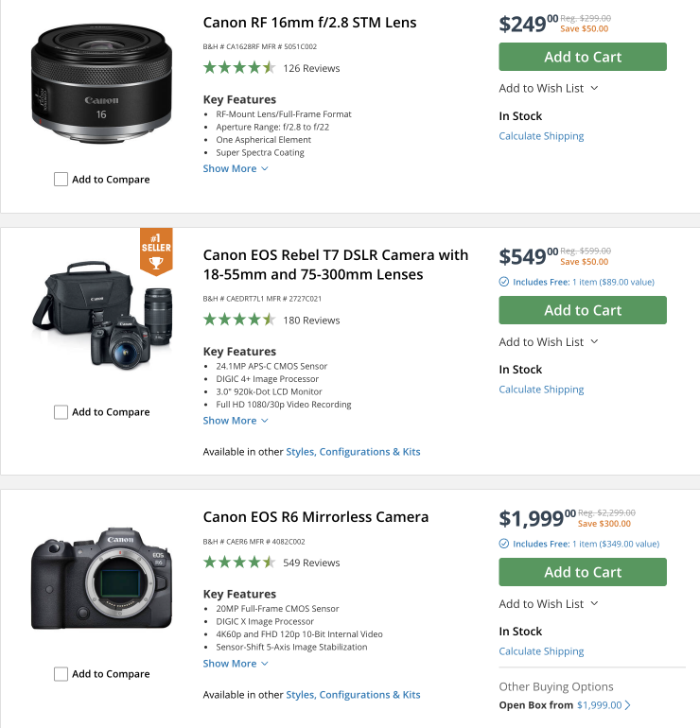The height and width of the screenshot is (728, 700).
Task: Click the Includes Free checkmark icon for Rebel T7
Action: (x=504, y=282)
